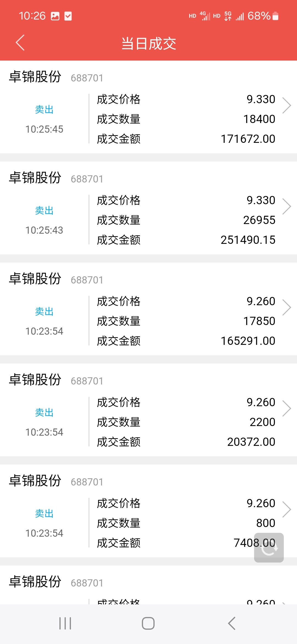Open Android recent apps button
297x644 pixels.
click(65, 623)
